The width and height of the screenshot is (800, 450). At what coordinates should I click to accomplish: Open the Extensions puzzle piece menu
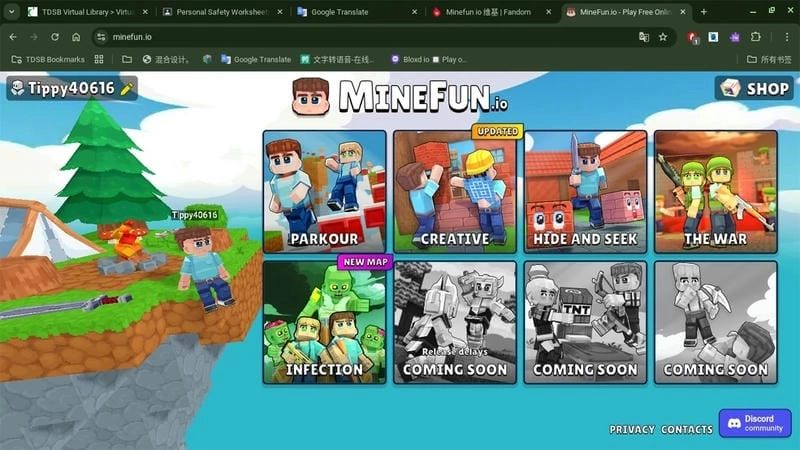[x=756, y=37]
